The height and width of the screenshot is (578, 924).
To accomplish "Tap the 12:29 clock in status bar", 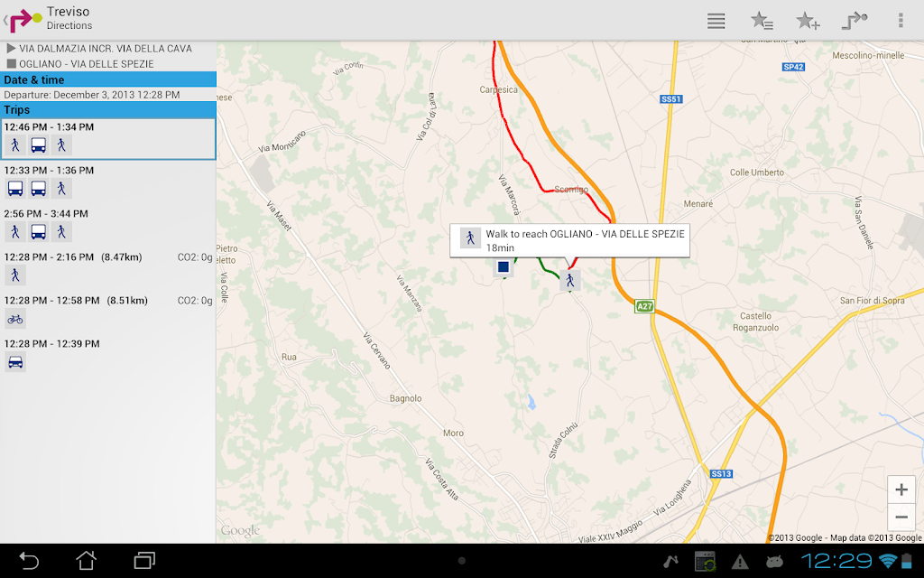I will (837, 561).
